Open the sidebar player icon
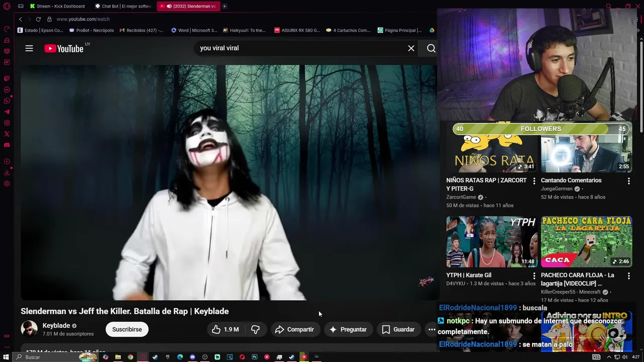 coord(7,161)
